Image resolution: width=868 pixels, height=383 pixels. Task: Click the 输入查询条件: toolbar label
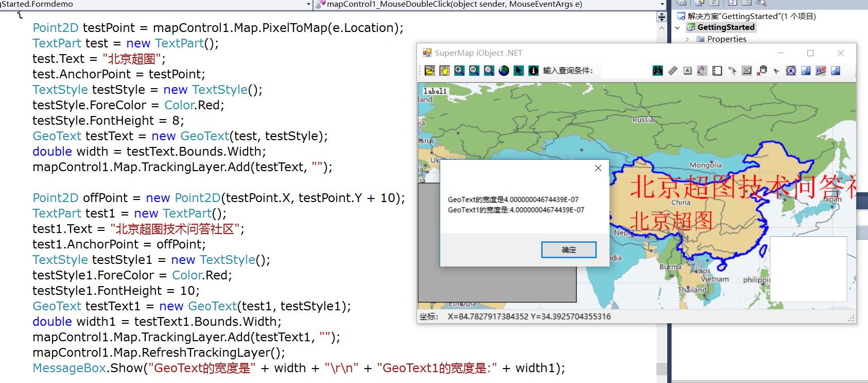[567, 71]
